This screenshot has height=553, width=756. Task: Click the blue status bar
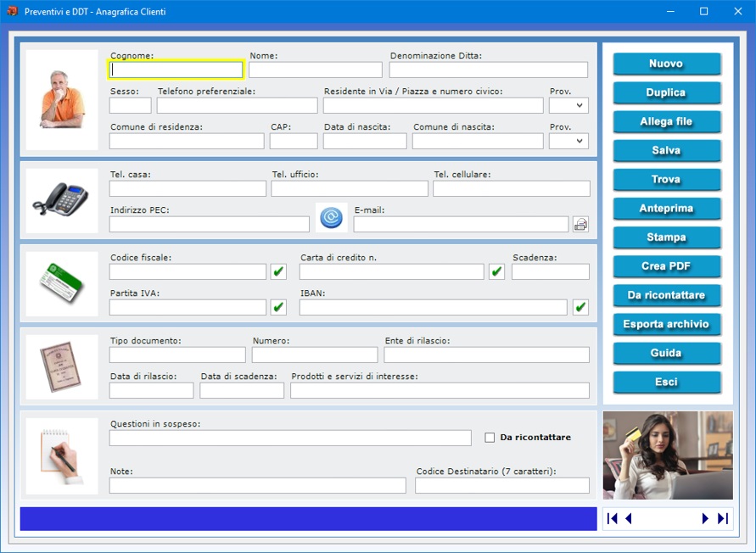(x=309, y=519)
